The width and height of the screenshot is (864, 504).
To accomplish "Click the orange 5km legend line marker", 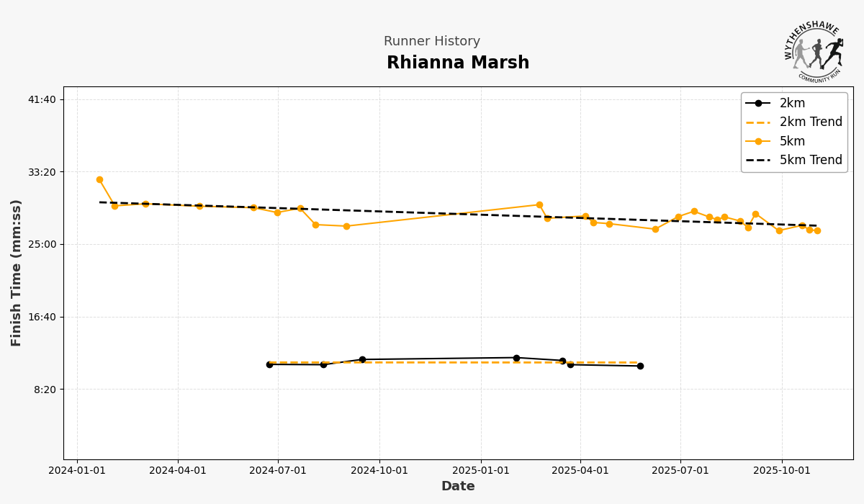I will click(758, 141).
